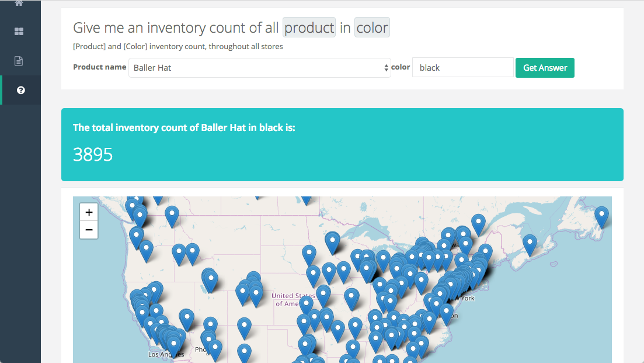Screen dimensions: 644x363
Task: Zoom out of the map with minus
Action: (89, 230)
